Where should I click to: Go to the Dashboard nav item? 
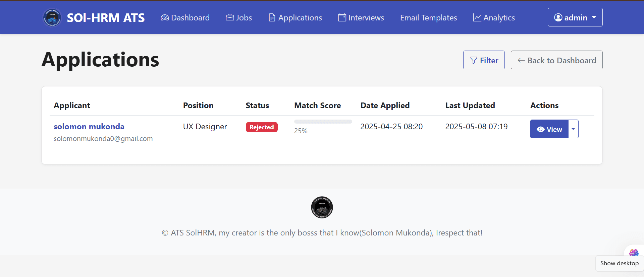tap(185, 18)
